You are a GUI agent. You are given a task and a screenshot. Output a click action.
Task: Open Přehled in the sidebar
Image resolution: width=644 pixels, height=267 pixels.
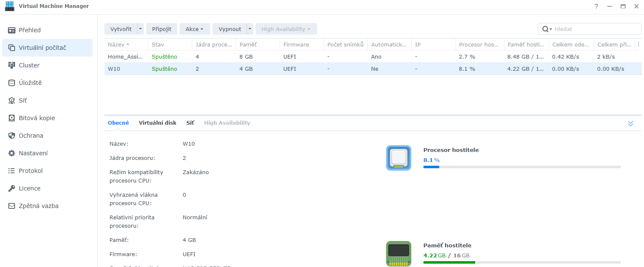click(x=47, y=30)
